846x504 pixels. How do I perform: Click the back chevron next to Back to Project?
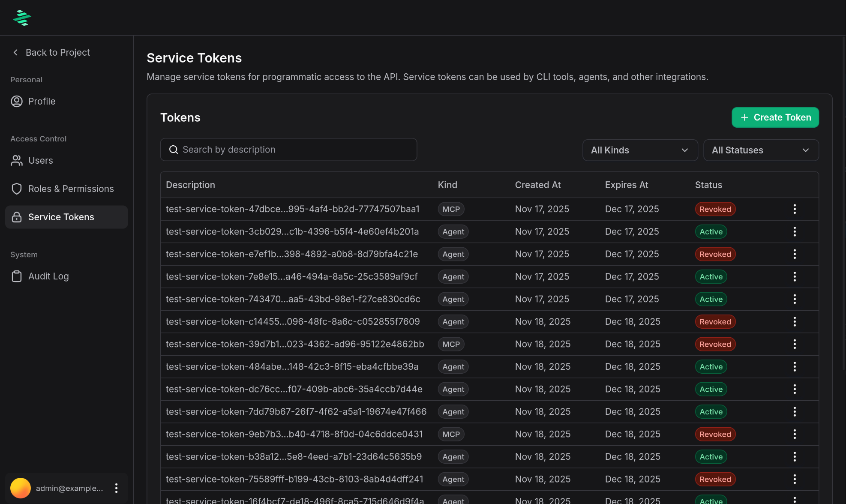click(15, 52)
